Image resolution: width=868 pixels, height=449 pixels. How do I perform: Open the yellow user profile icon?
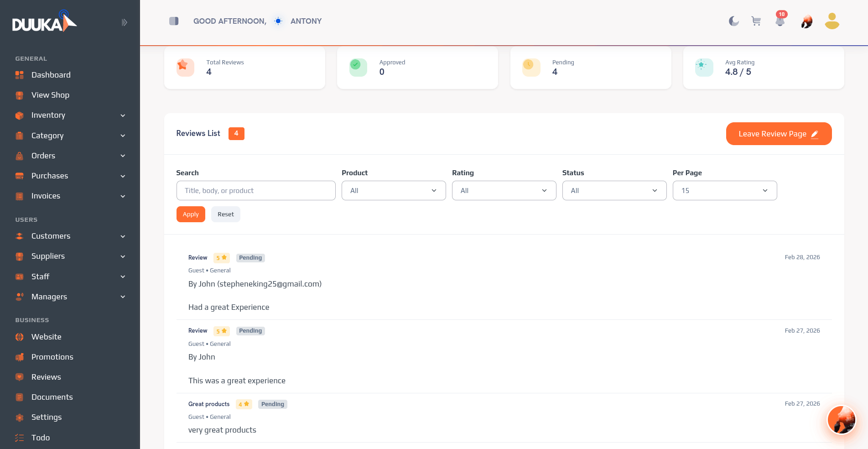click(x=832, y=21)
